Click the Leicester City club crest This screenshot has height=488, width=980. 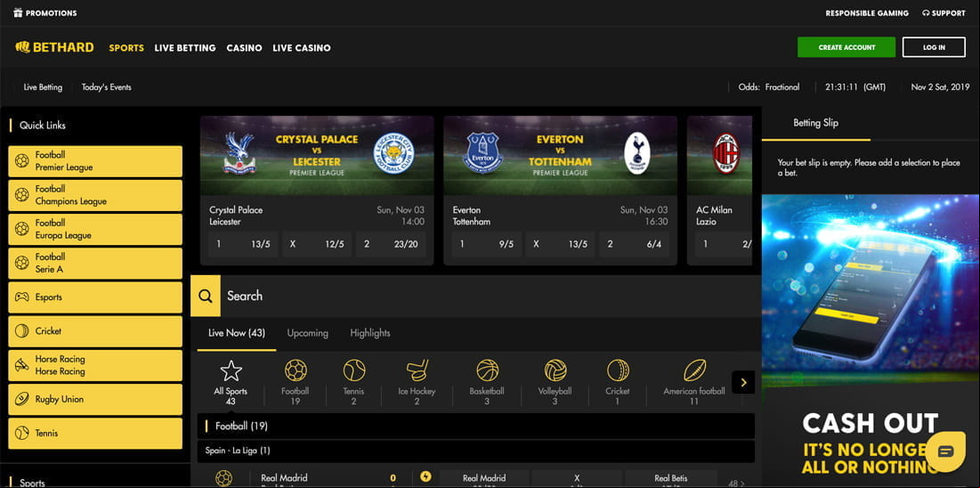pos(393,153)
